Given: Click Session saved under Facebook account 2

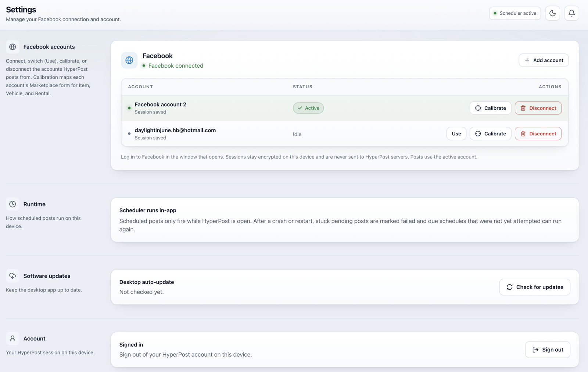Looking at the screenshot, I should point(150,112).
